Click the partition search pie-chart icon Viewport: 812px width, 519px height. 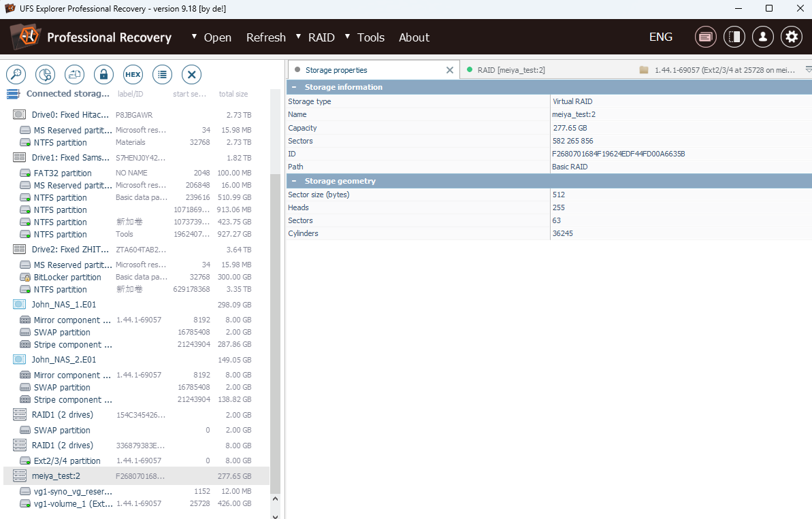pyautogui.click(x=45, y=74)
